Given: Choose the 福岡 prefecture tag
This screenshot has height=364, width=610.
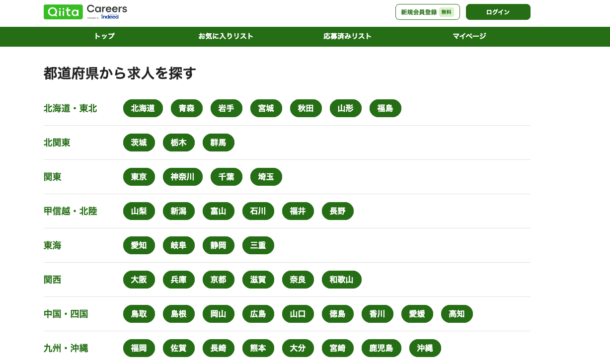Looking at the screenshot, I should [139, 348].
